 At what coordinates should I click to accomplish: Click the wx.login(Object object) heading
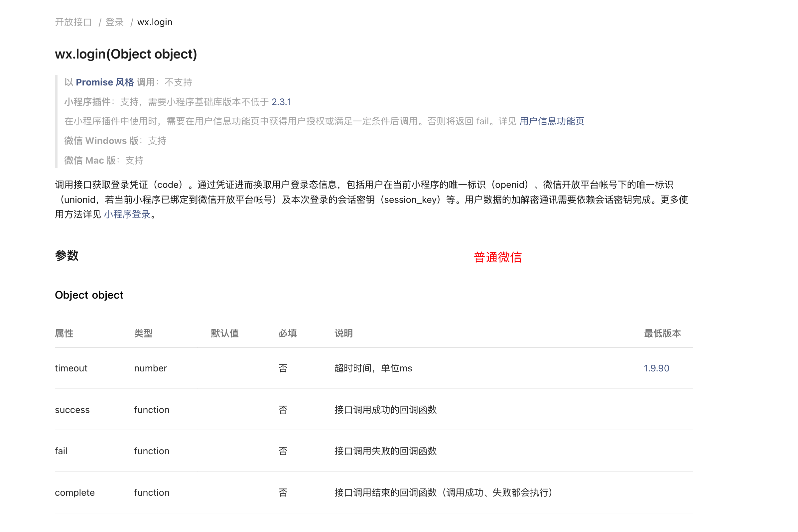click(x=126, y=54)
